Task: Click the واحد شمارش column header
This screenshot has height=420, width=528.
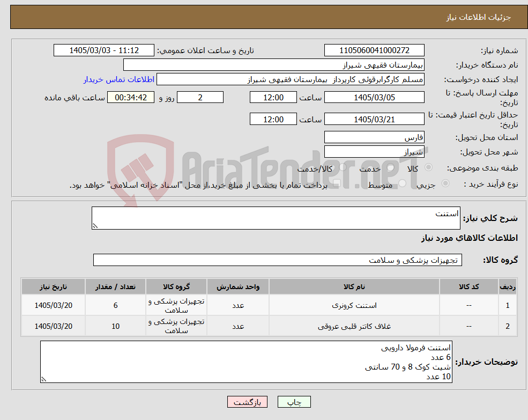Action: (238, 286)
